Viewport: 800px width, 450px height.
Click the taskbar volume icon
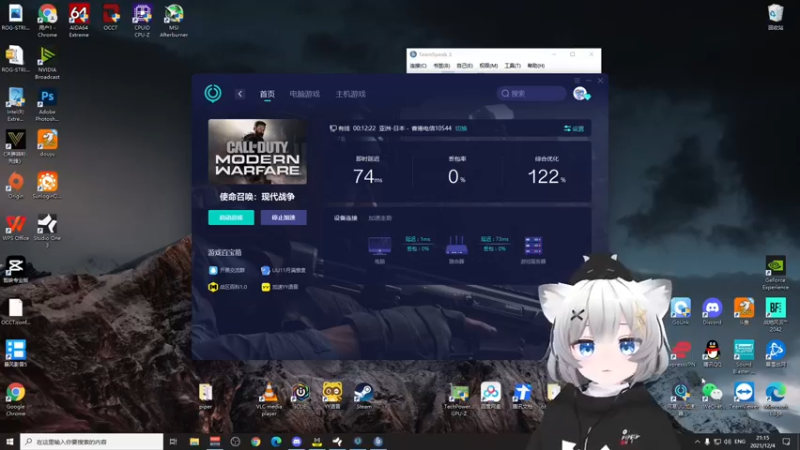[x=727, y=441]
